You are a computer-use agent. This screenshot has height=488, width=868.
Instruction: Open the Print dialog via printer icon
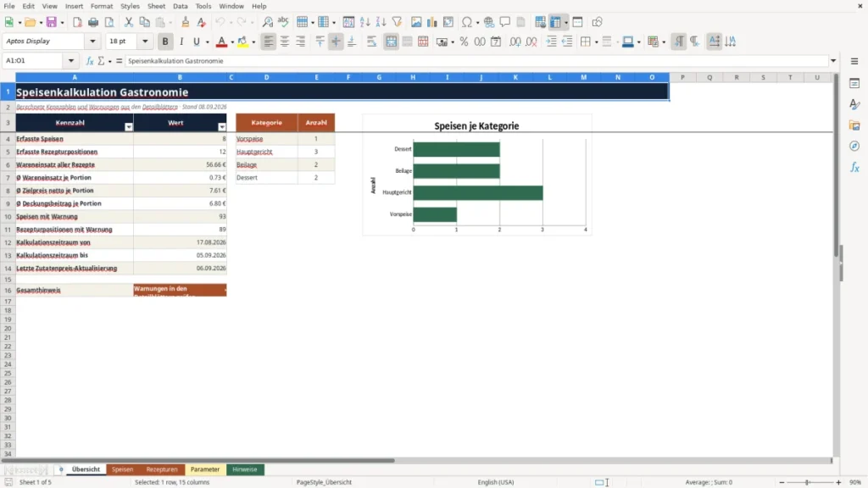[x=93, y=22]
